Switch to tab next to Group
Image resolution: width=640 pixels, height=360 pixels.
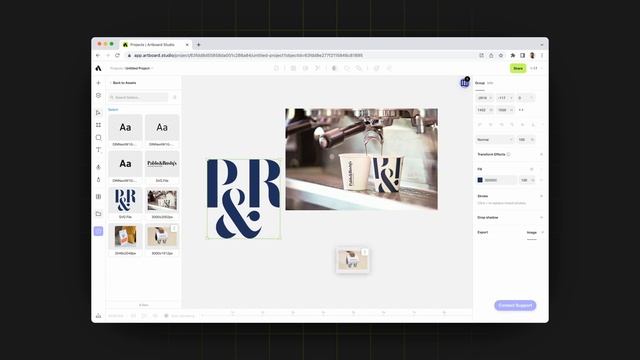[x=490, y=83]
